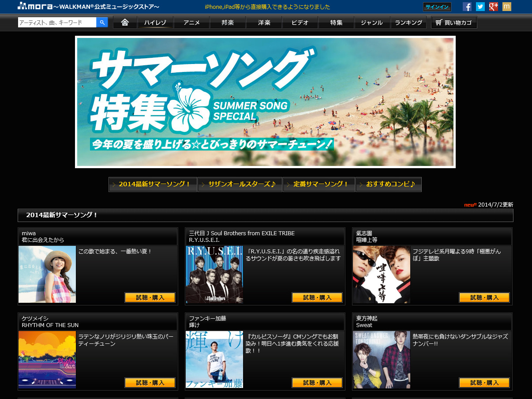The height and width of the screenshot is (399, 532).
Task: Click 氣志團 artist name text
Action: [x=365, y=233]
